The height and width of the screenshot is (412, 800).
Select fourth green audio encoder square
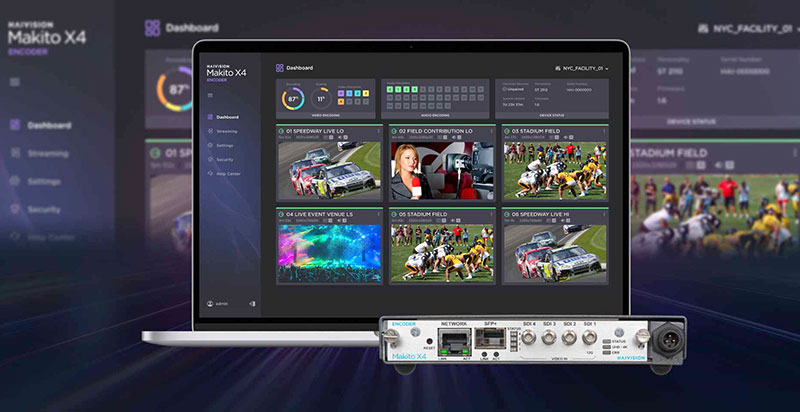pyautogui.click(x=414, y=89)
